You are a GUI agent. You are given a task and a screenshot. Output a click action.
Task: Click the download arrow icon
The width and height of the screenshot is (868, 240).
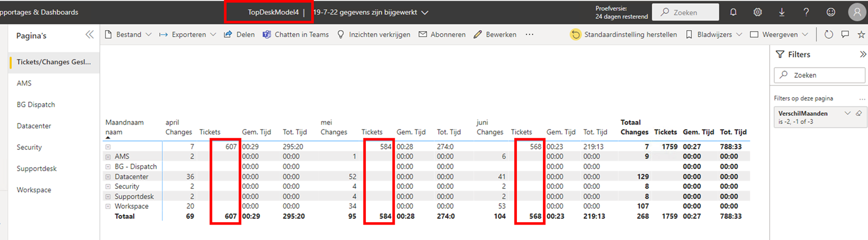pos(782,12)
